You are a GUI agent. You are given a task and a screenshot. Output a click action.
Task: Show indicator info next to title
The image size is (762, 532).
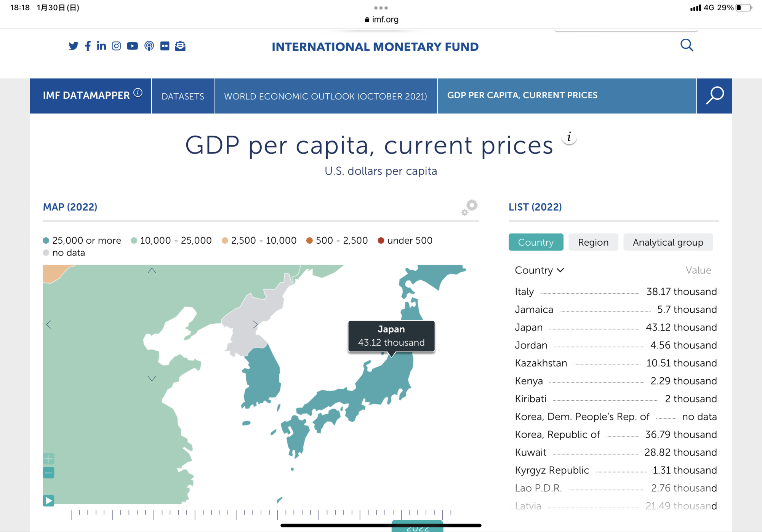(x=569, y=137)
